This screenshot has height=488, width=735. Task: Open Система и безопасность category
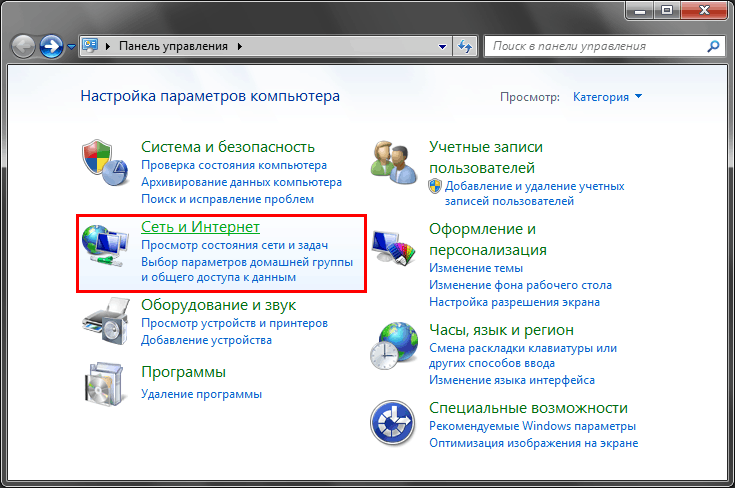(x=228, y=147)
